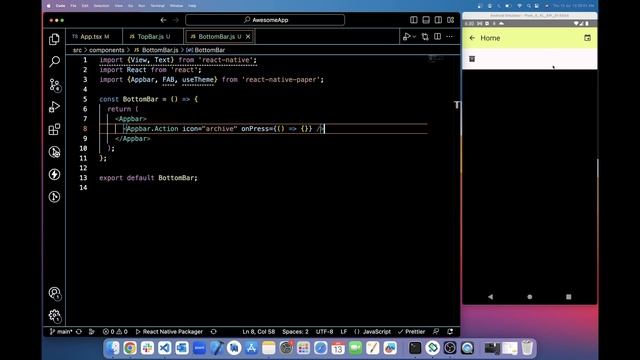
Task: Open the File menu in the menu bar
Action: pyautogui.click(x=73, y=6)
